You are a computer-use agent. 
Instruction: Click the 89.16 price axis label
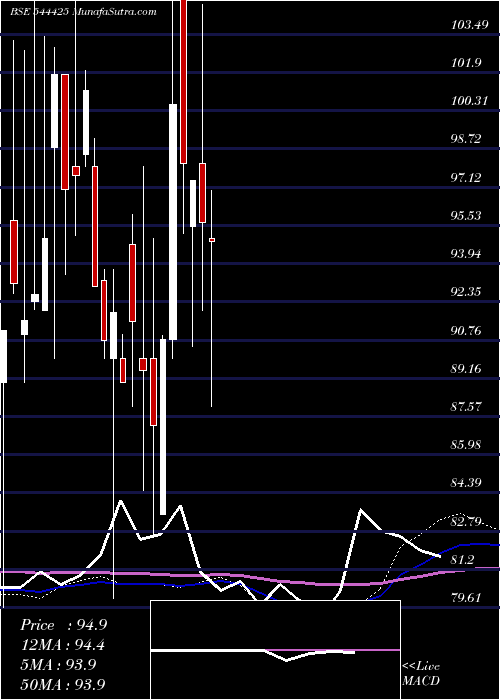pos(467,369)
